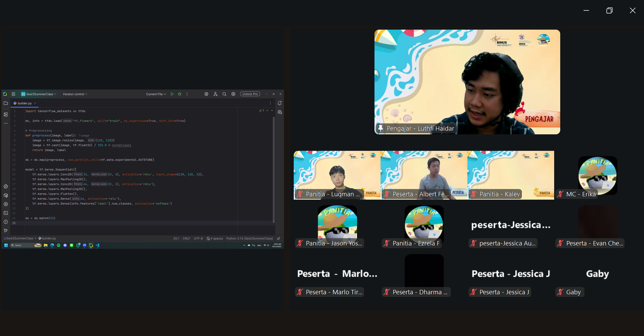The image size is (644, 336).
Task: Toggle read-only lock icon in status bar
Action: [278, 238]
